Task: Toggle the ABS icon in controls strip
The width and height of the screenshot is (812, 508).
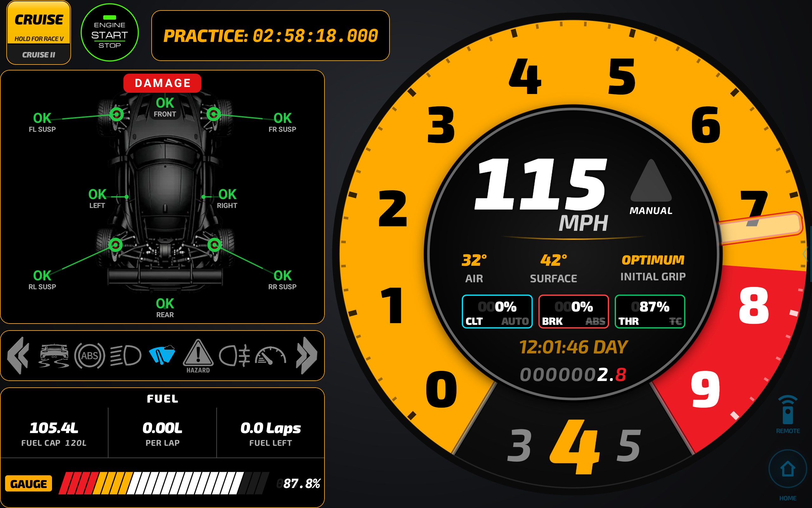Action: click(89, 356)
